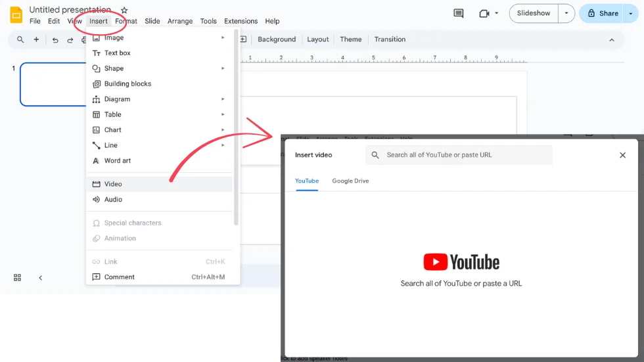Open the Arrange menu
Viewport: 644px width, 362px height.
point(180,21)
